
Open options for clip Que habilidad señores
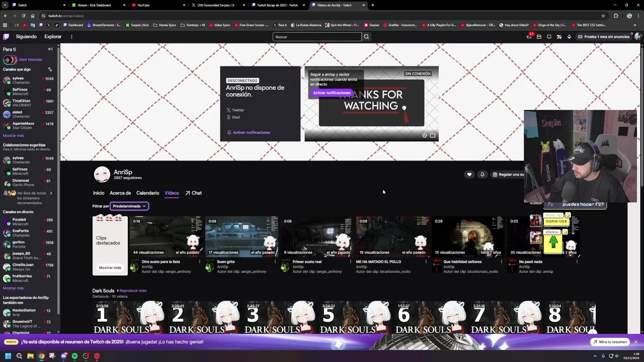pyautogui.click(x=501, y=261)
